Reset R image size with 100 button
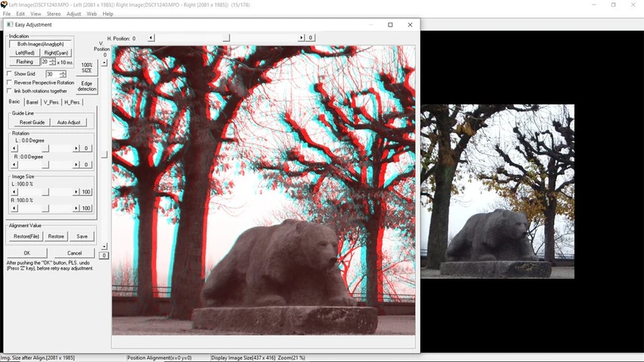 (x=86, y=208)
